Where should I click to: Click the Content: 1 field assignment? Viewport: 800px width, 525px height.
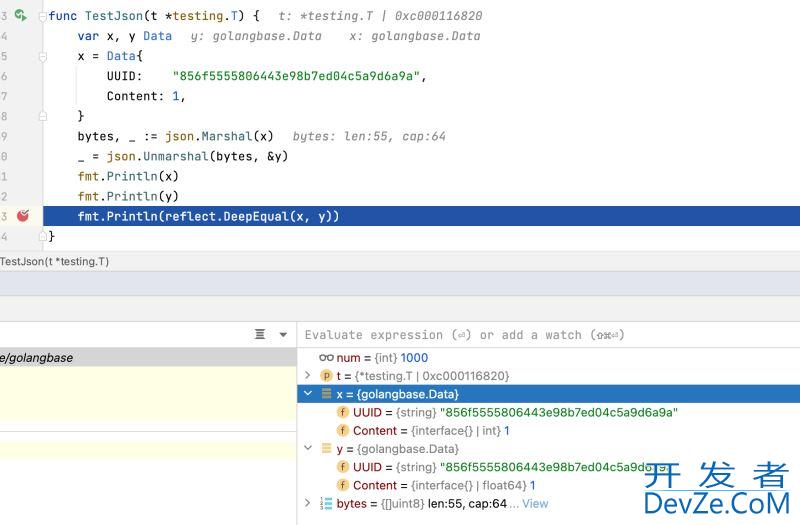(145, 96)
